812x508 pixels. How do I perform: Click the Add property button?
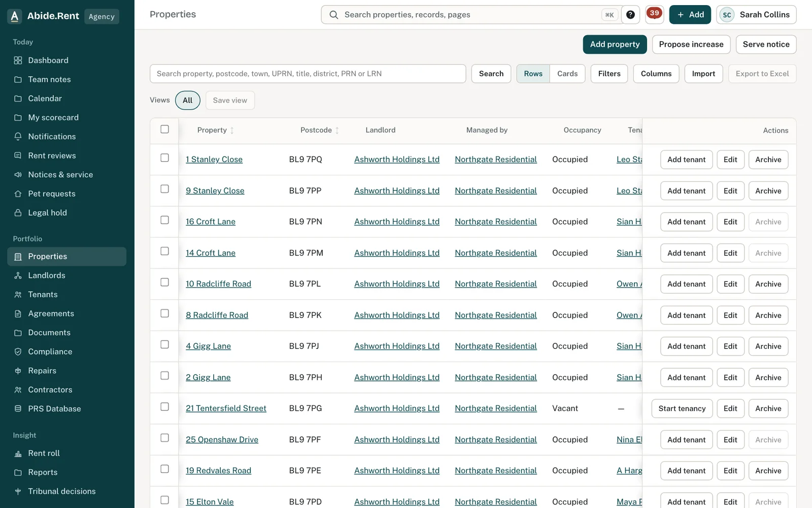(x=615, y=44)
